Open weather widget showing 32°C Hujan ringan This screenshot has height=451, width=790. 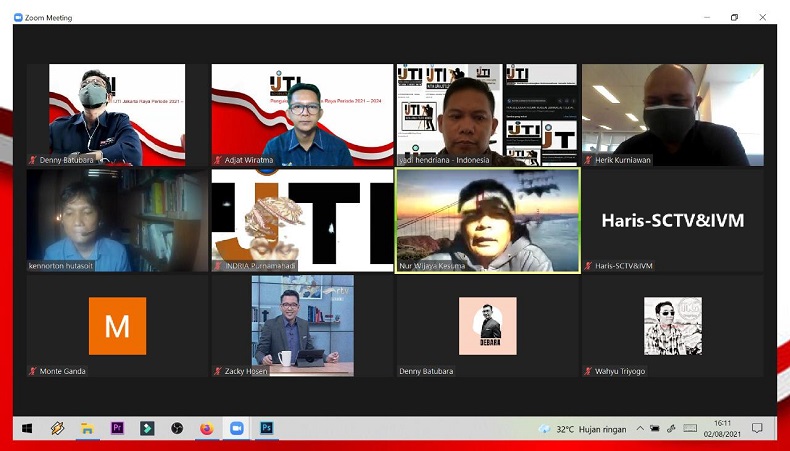click(582, 429)
